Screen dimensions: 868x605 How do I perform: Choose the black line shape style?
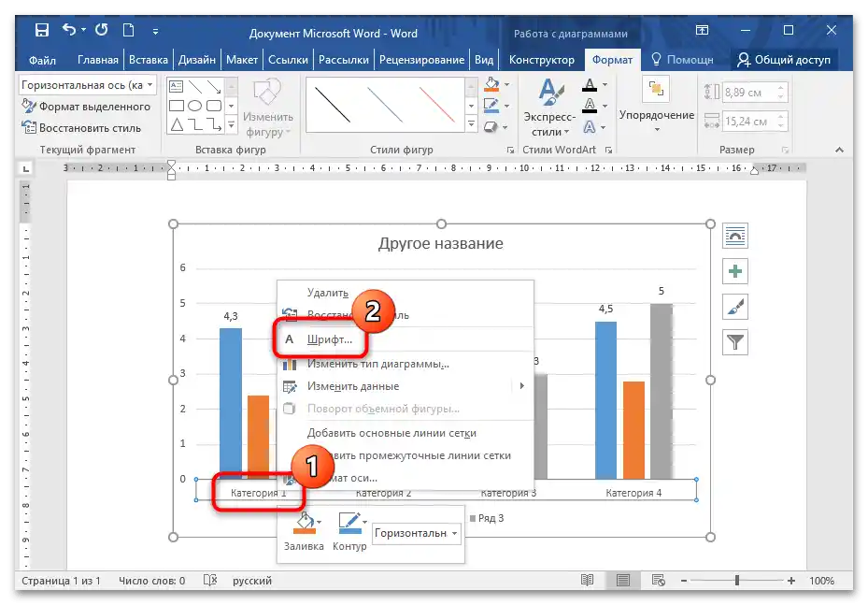pos(332,105)
